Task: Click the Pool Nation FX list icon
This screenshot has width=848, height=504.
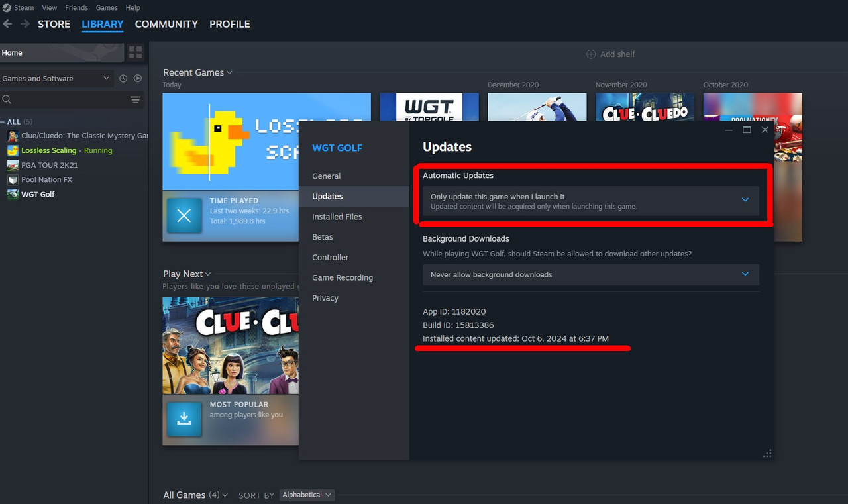Action: [13, 179]
